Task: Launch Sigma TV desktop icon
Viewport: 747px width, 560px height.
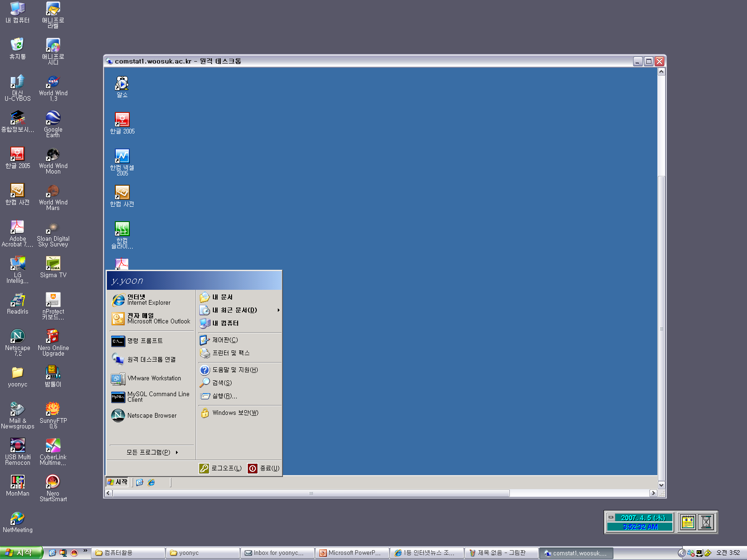Action: point(53,267)
